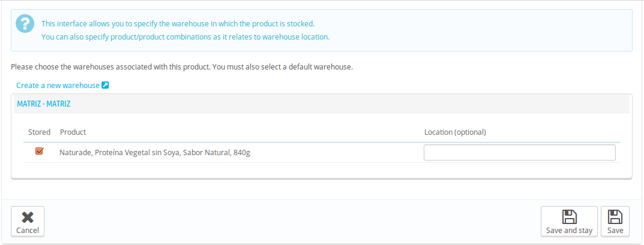Click the floppy disk icon above the Save label
This screenshot has width=644, height=245.
point(615,217)
